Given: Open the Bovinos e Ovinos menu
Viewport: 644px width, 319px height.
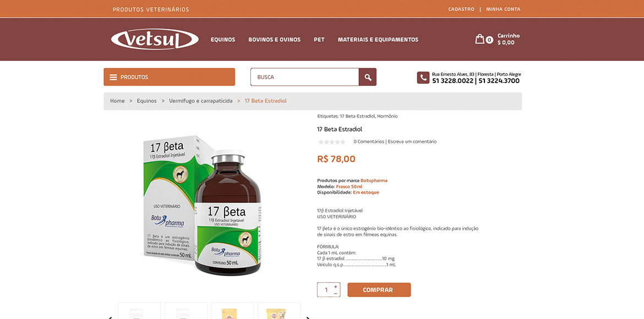Looking at the screenshot, I should click(274, 40).
